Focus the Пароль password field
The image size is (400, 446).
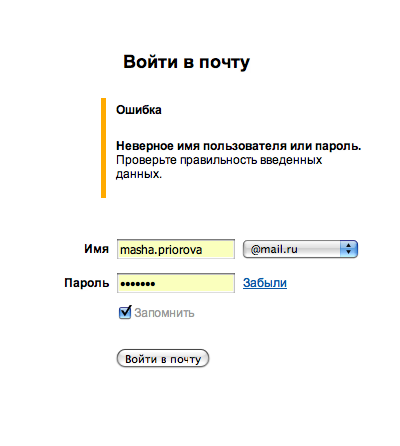[176, 283]
